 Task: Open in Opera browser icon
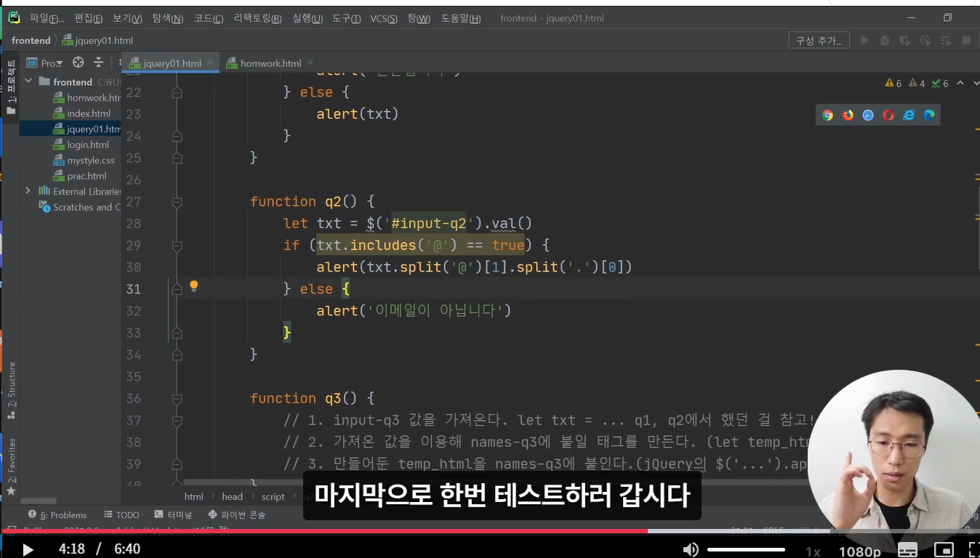(x=888, y=115)
